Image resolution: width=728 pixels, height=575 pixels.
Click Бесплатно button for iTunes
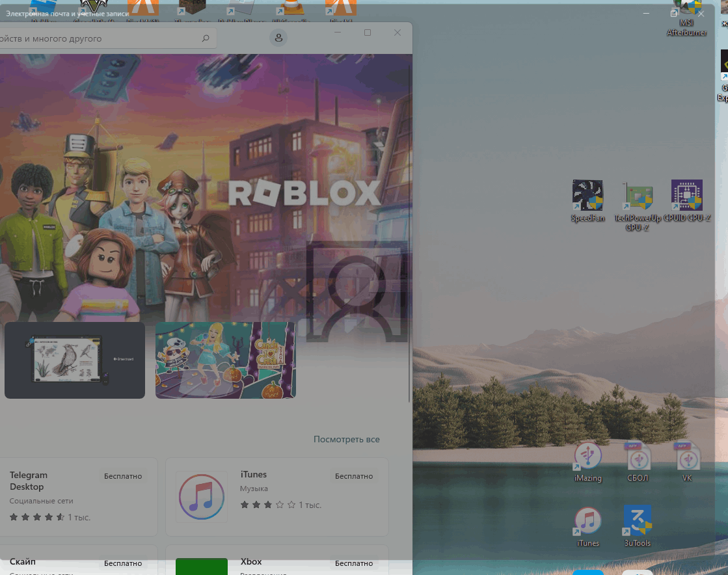tap(354, 476)
